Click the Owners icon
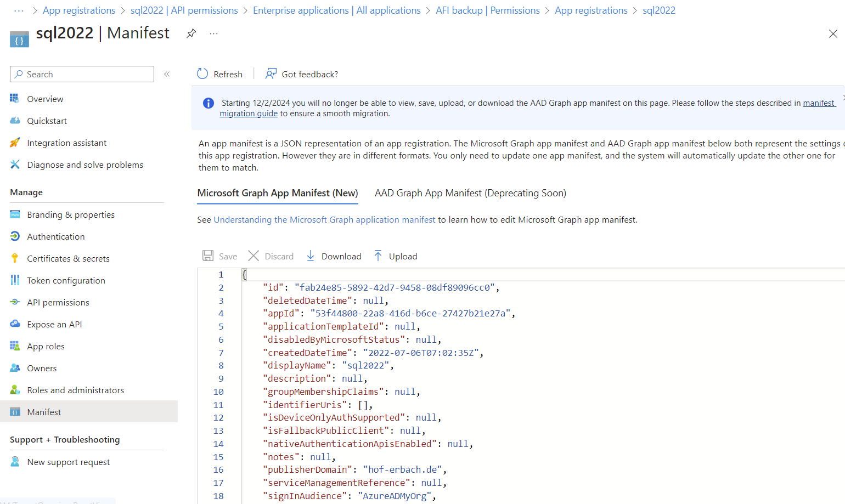 point(15,368)
